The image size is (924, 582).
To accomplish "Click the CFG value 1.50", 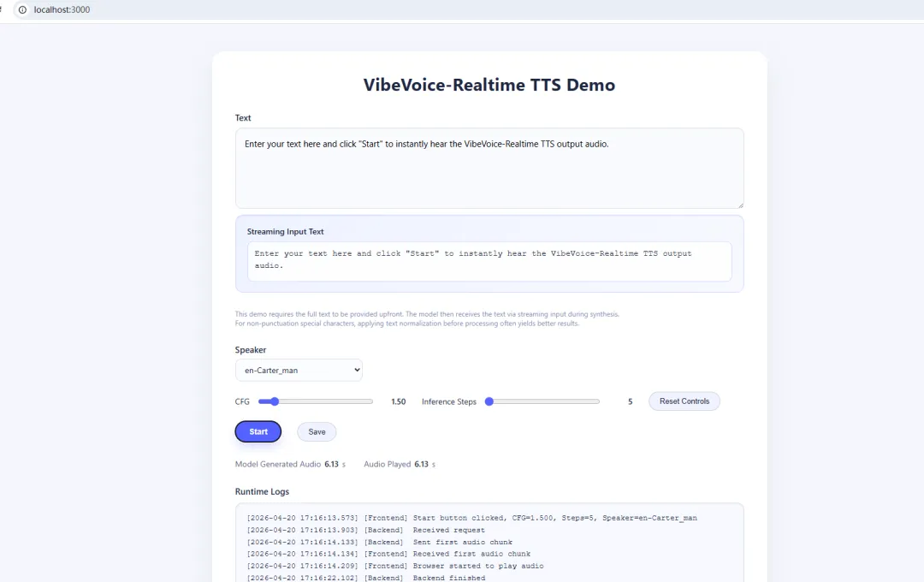I will point(399,401).
